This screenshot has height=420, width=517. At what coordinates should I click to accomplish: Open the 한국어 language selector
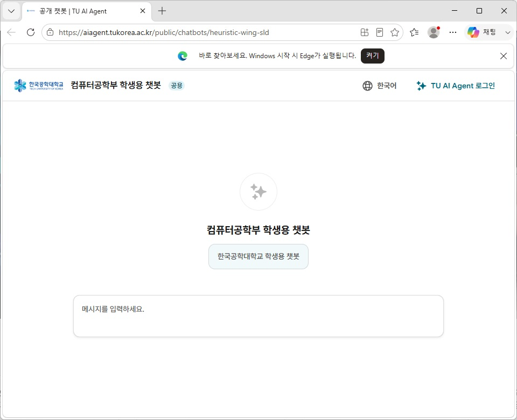(x=380, y=86)
